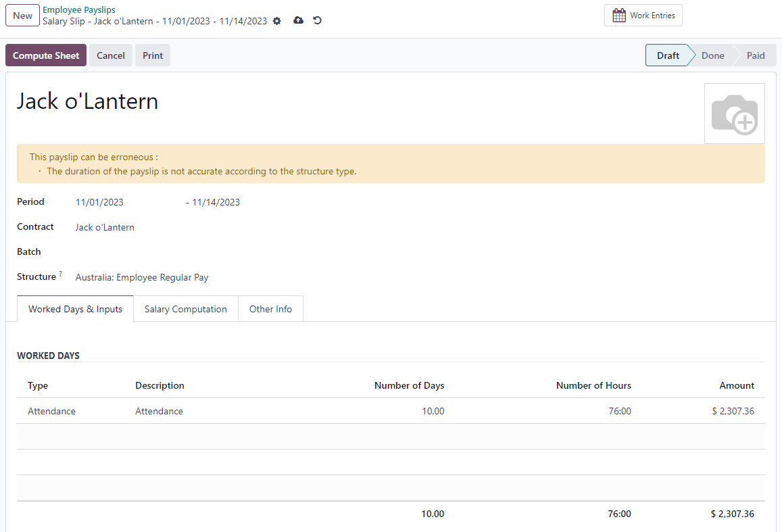Mark the payslip status as Paid

click(755, 55)
